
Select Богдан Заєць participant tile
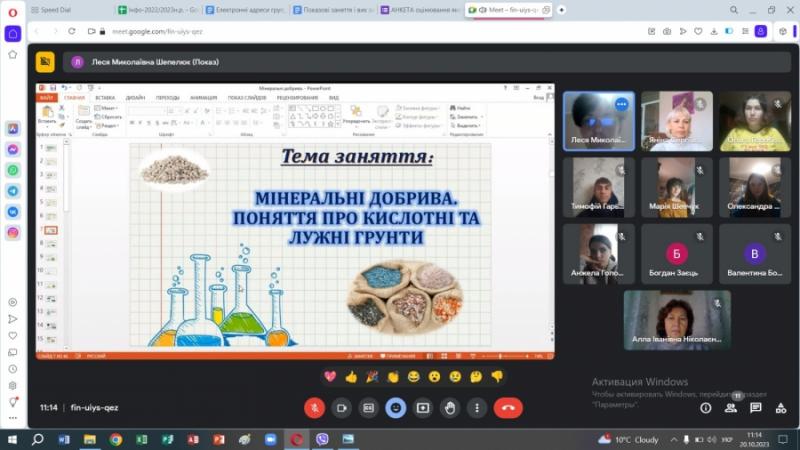pos(677,254)
